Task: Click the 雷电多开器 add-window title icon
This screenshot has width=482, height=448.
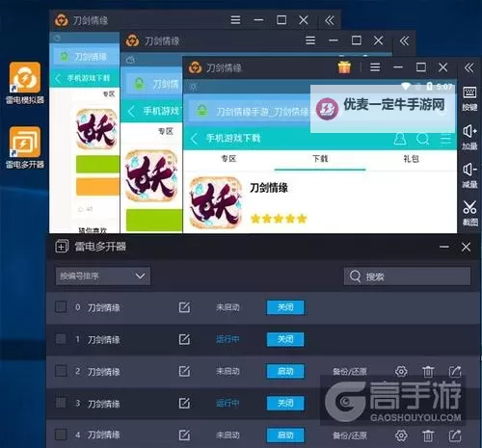Action: [62, 247]
